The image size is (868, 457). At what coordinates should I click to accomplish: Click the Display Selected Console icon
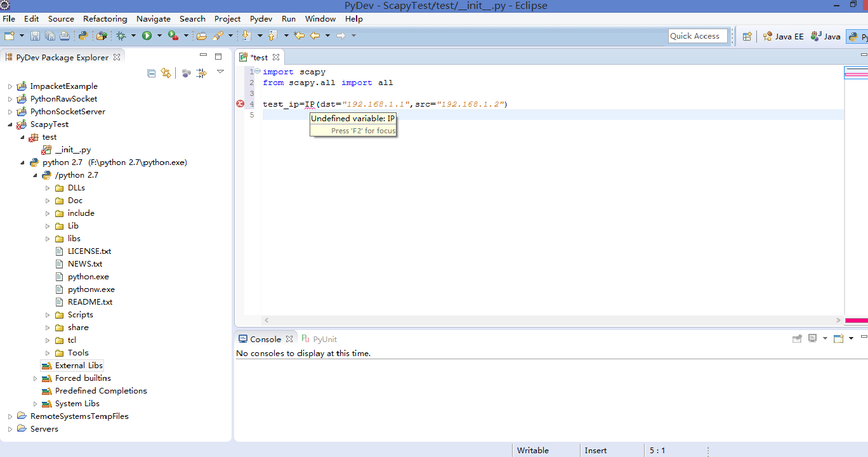tap(812, 338)
